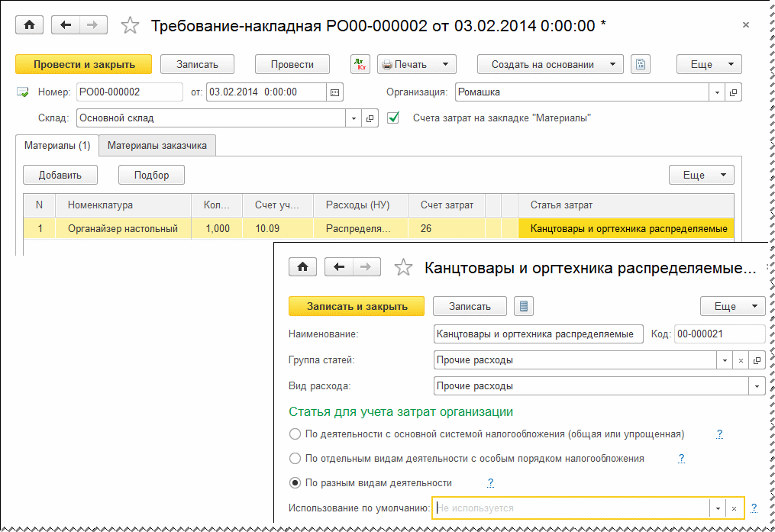Click the list icon next to Записать in subwindow
This screenshot has width=775, height=532.
pyautogui.click(x=523, y=306)
